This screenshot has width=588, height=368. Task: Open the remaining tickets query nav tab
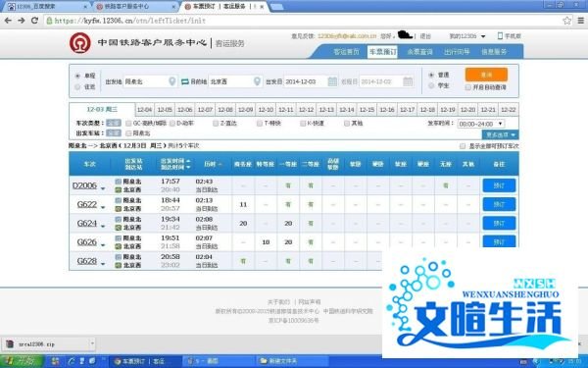tap(419, 52)
